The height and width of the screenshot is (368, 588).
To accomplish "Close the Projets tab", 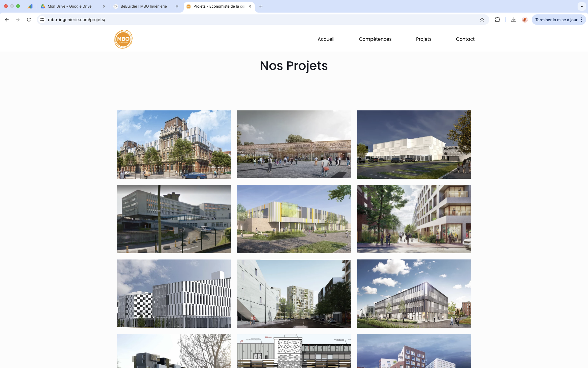I will pos(250,6).
